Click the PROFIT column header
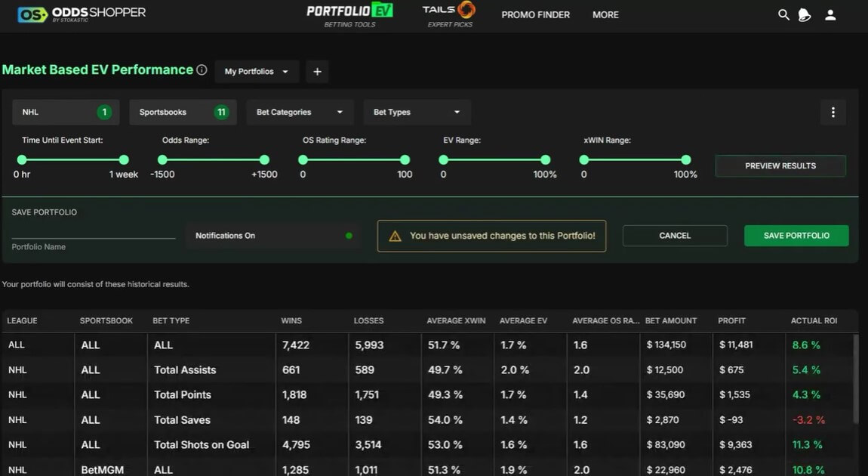The image size is (868, 476). (732, 321)
